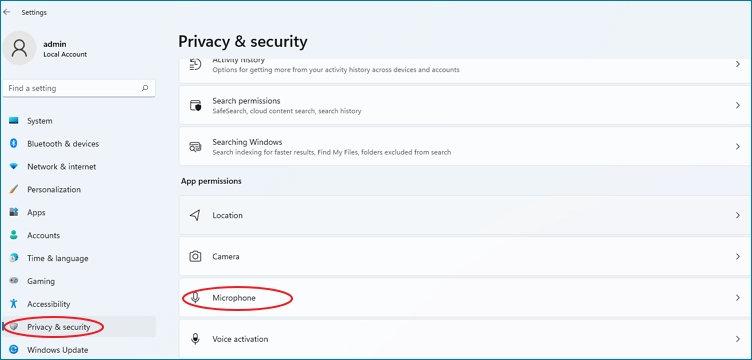
Task: Open Search permissions via right chevron
Action: (738, 105)
